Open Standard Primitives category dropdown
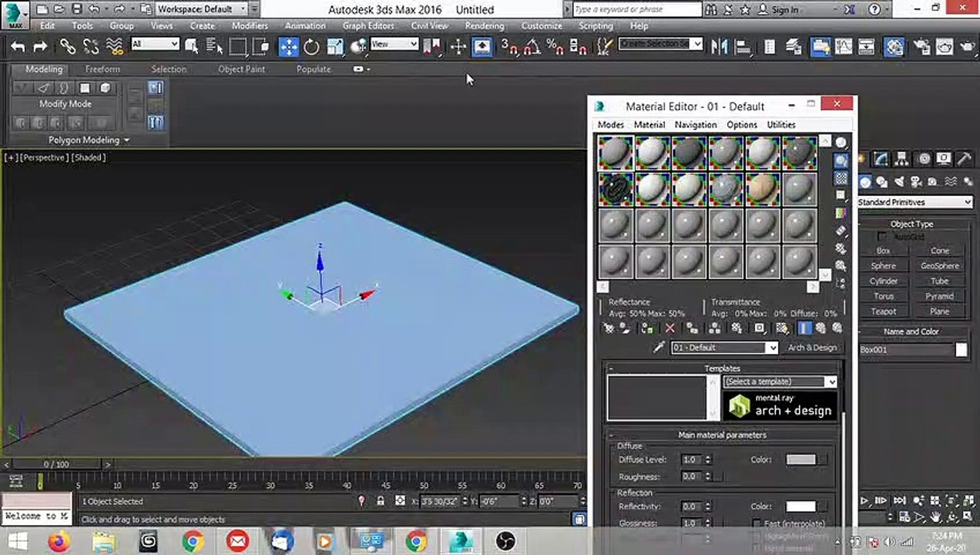Viewport: 980px width, 555px height. click(x=915, y=202)
